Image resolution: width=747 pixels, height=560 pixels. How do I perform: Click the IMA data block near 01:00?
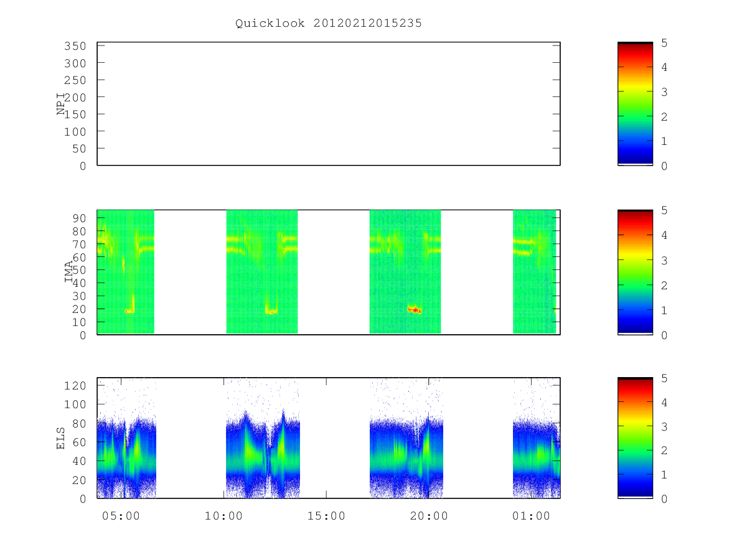[x=534, y=272]
